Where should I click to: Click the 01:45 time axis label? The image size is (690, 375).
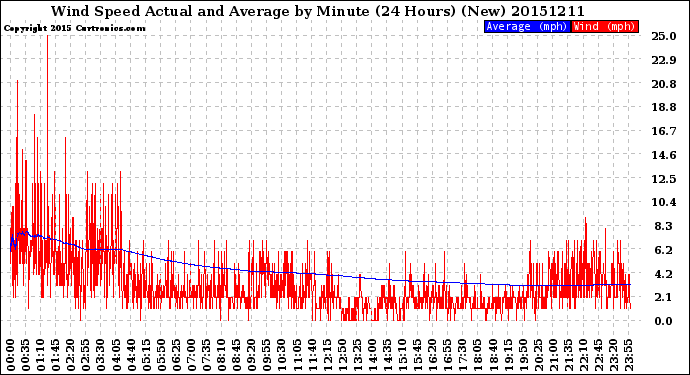[x=56, y=355]
